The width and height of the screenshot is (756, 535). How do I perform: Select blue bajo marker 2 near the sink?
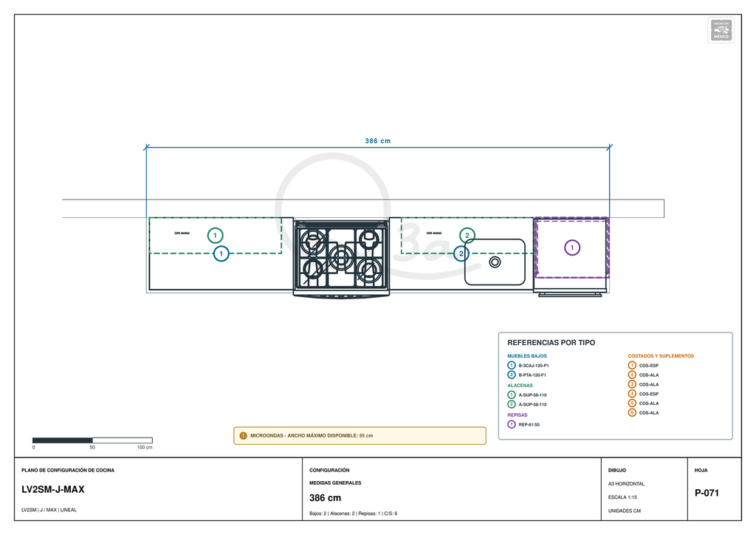[x=461, y=253]
